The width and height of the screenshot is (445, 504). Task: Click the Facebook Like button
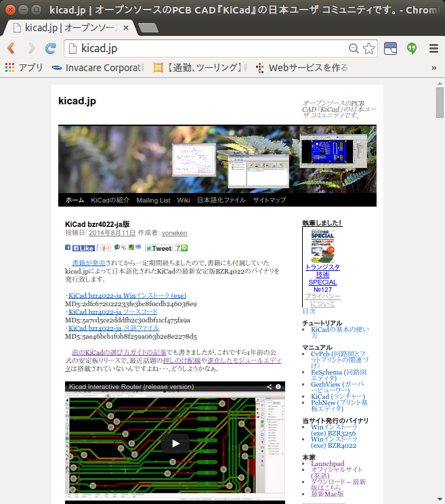pos(83,248)
